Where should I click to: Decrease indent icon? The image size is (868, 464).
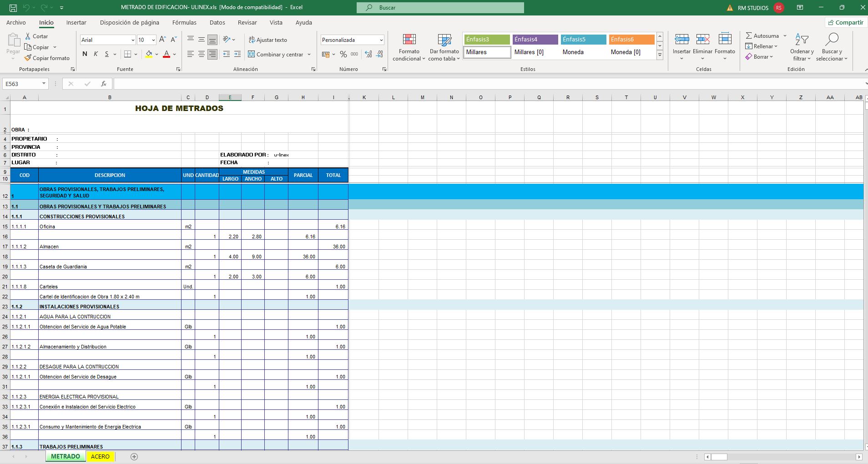(x=227, y=54)
